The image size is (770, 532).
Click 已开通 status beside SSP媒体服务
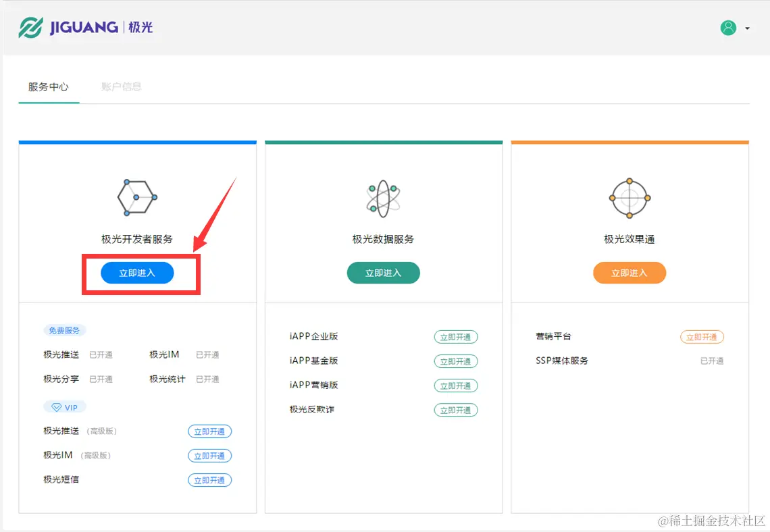(712, 361)
